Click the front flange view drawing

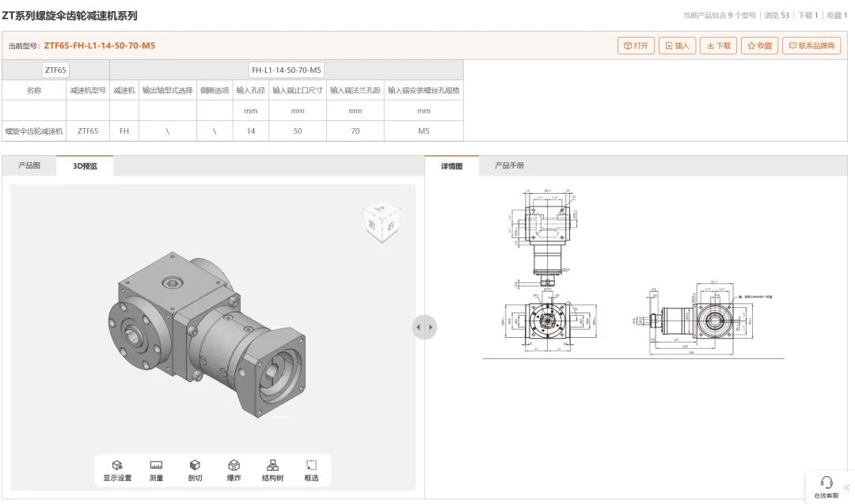(548, 321)
